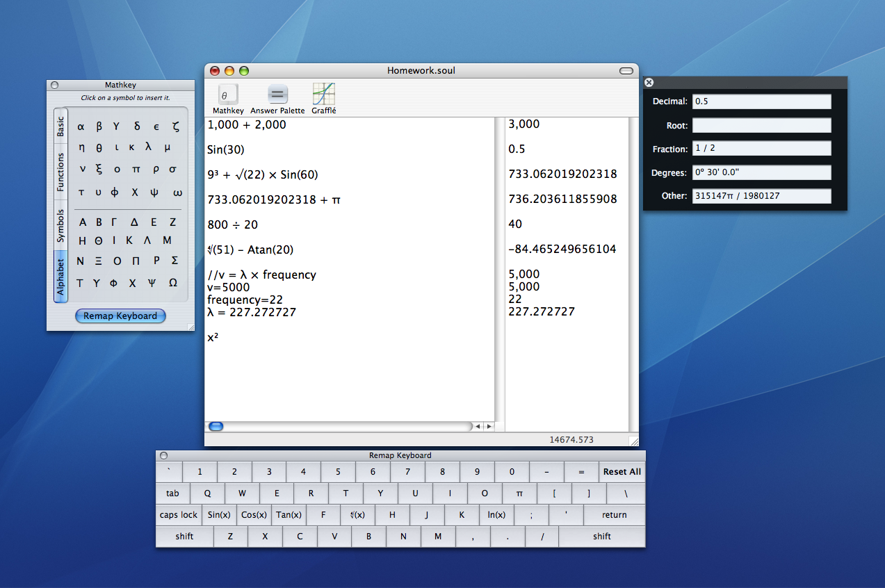Insert lowercase zeta ζ symbol
The image size is (885, 588).
click(176, 126)
